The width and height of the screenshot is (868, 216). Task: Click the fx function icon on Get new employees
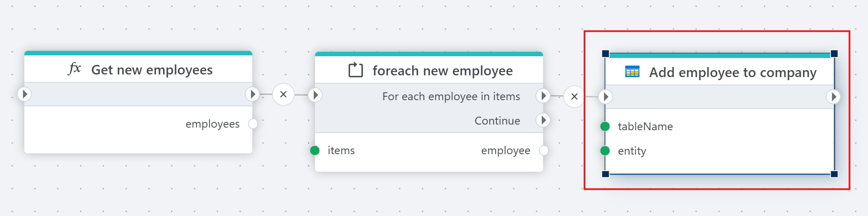pos(75,69)
